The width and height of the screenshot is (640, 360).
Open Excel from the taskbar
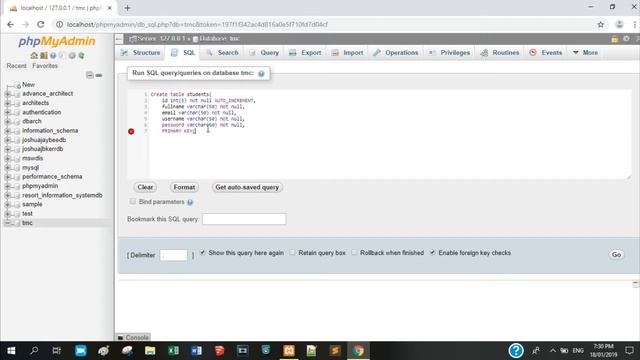[173, 351]
